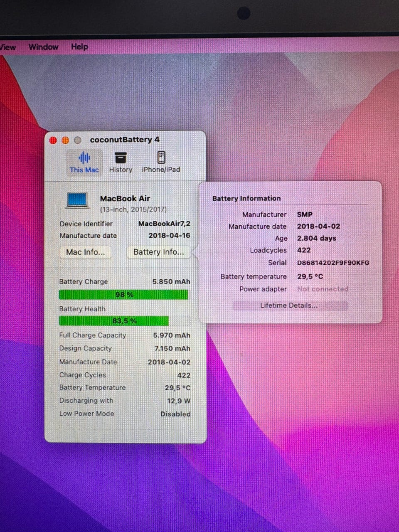This screenshot has height=532, width=399.
Task: Click Manufacture date 2018-04-02 in Battery Information
Action: [x=318, y=227]
